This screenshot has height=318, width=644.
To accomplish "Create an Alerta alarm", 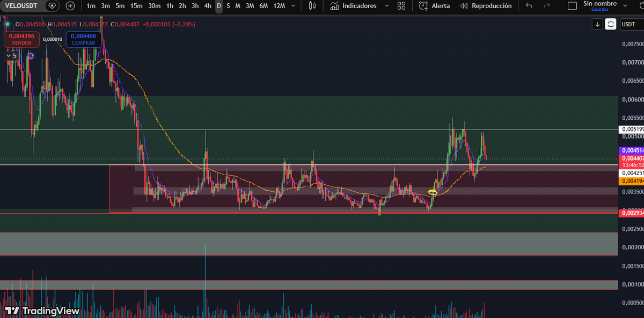I will click(x=434, y=6).
